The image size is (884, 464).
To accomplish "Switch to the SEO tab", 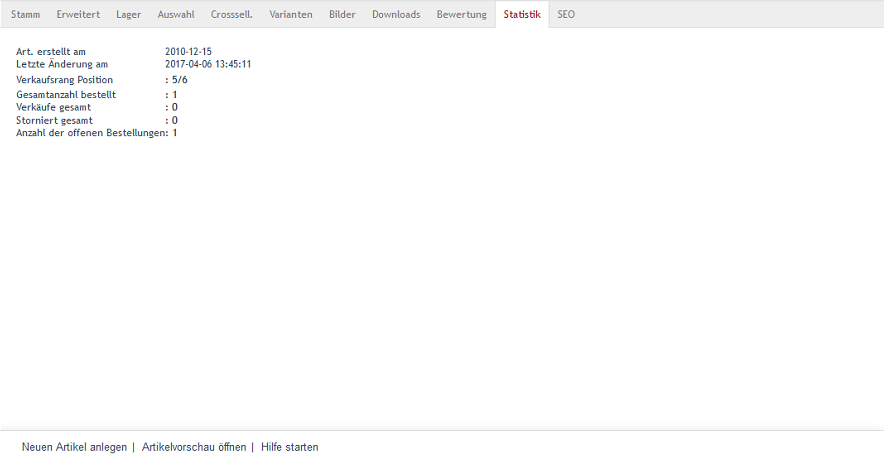I will (x=566, y=15).
